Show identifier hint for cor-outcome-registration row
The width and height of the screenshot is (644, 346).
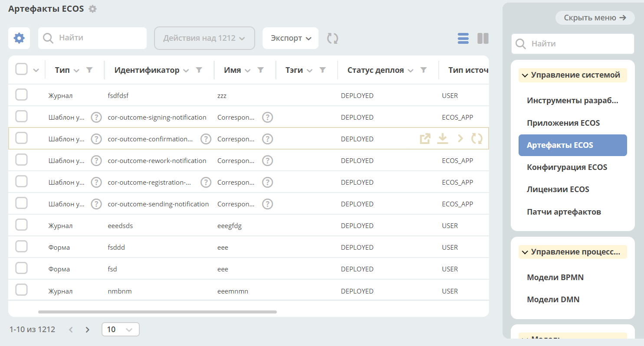[x=206, y=182]
